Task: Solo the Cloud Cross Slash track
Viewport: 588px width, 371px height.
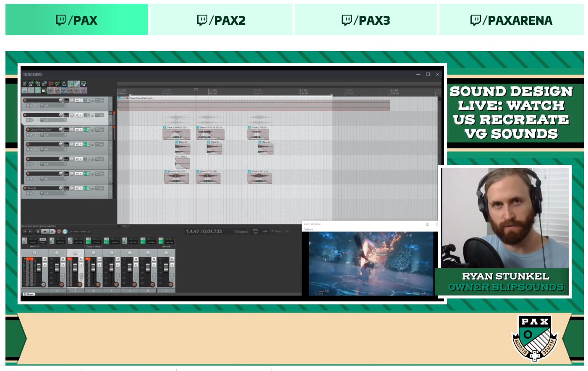Action: pos(81,130)
